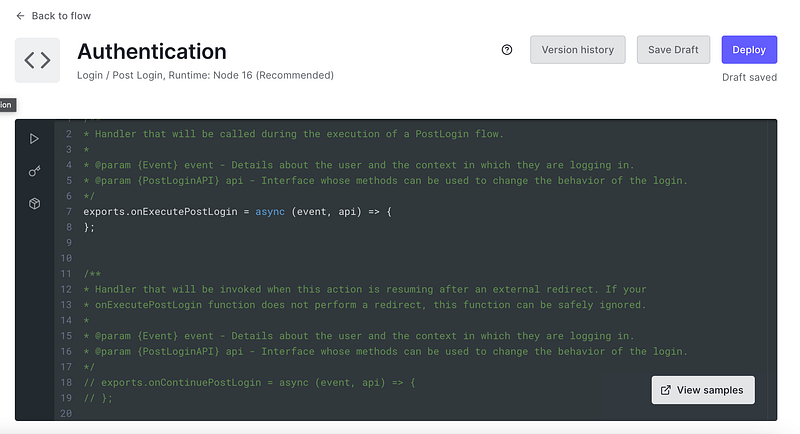Viewport: 800px width, 434px height.
Task: Click the back arrow icon
Action: [20, 16]
